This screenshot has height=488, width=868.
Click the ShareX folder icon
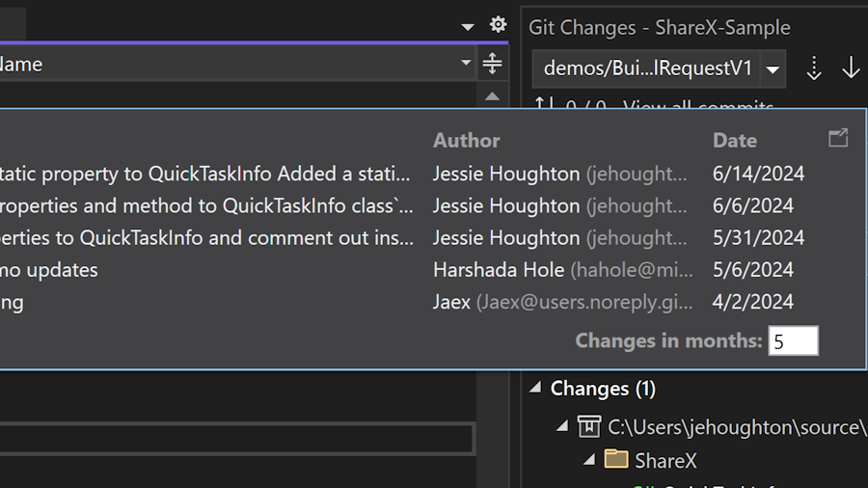coord(616,459)
